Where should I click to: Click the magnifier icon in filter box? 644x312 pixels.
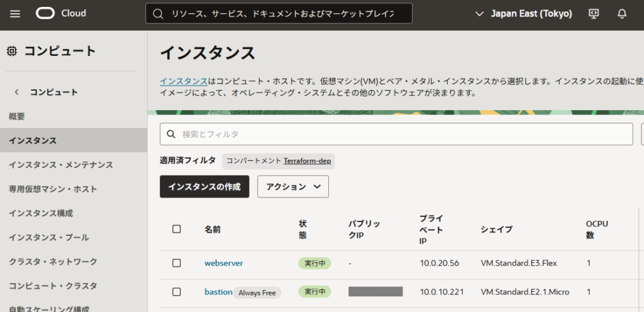[x=172, y=134]
